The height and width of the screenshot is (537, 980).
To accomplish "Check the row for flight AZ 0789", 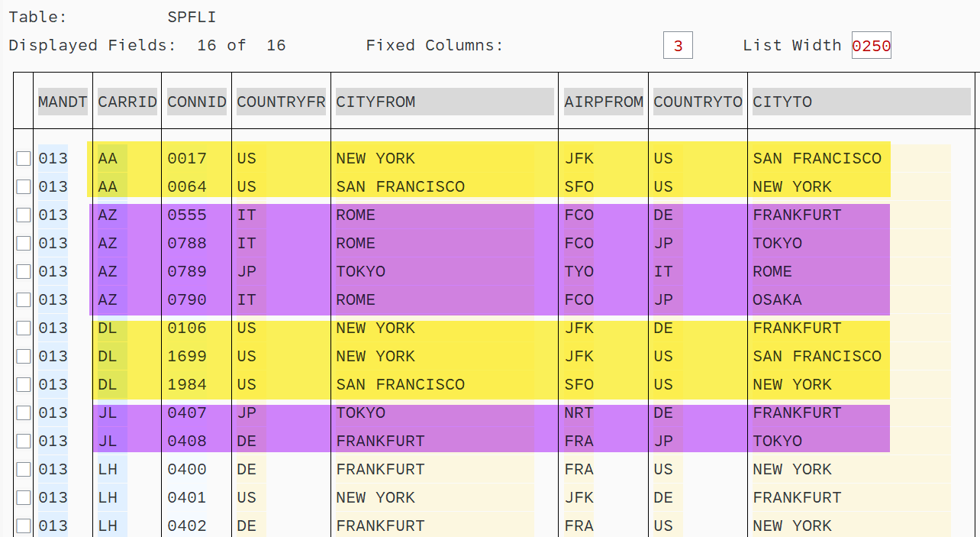I will (x=23, y=271).
